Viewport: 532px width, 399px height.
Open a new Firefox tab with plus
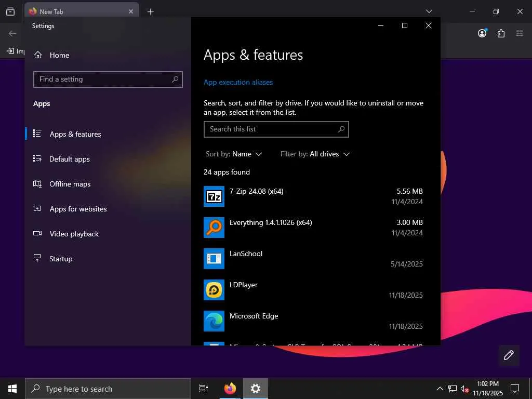[150, 12]
